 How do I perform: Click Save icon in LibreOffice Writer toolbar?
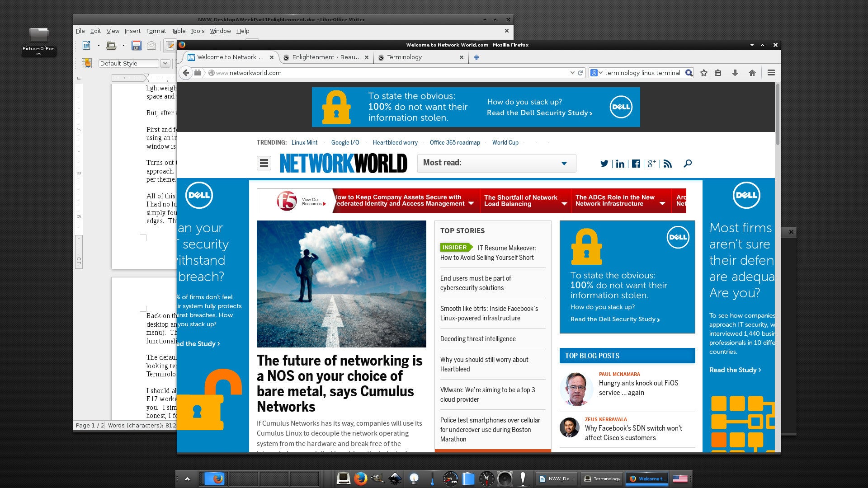136,46
